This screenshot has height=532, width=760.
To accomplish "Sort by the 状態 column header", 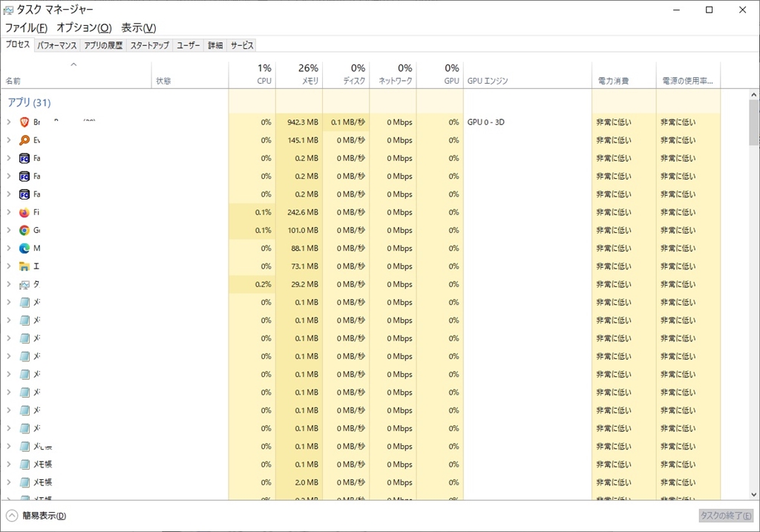I will (x=189, y=75).
